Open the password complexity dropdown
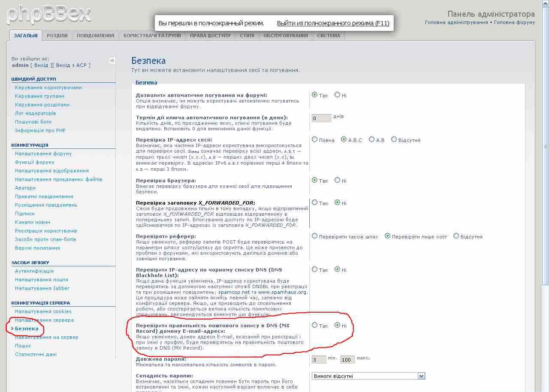549x392 pixels. coord(368,376)
